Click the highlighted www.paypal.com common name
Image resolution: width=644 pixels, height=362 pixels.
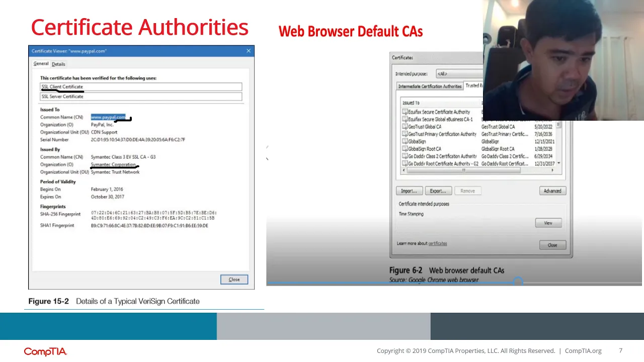(108, 117)
